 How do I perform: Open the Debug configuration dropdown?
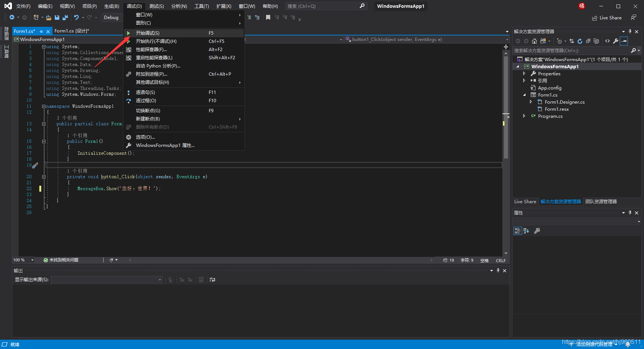(x=112, y=18)
